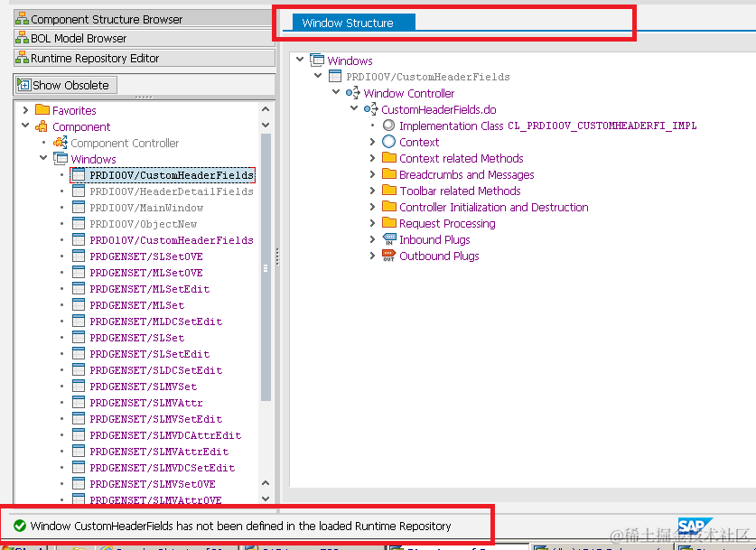Click window icon beside PRDGENSET/SLMVDCAttrEdit
This screenshot has width=756, height=550.
tap(78, 434)
